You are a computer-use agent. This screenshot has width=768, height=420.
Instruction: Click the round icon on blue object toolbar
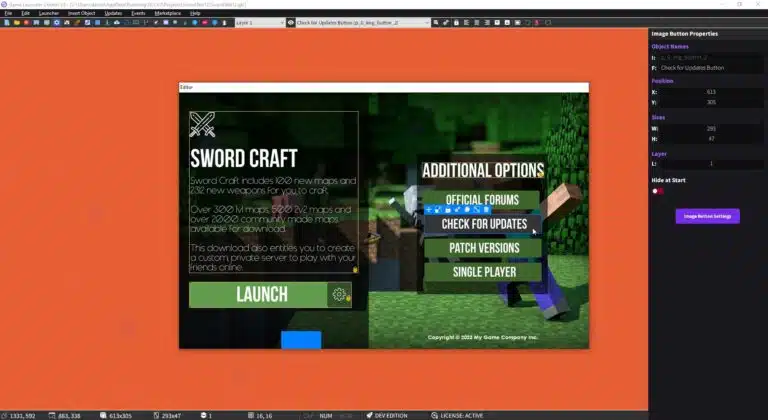tap(467, 210)
